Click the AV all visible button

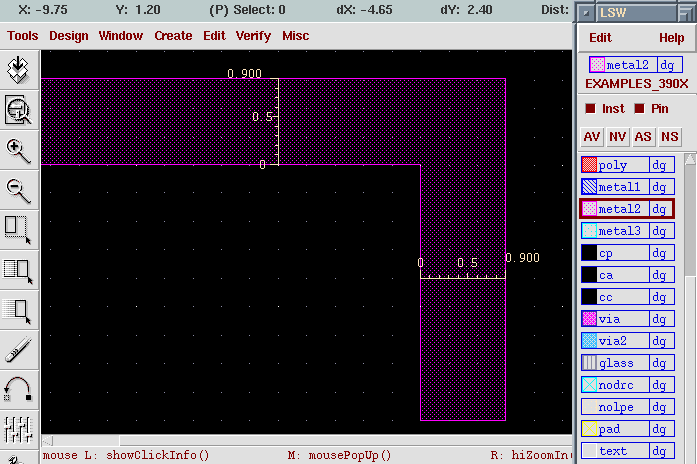tap(592, 136)
